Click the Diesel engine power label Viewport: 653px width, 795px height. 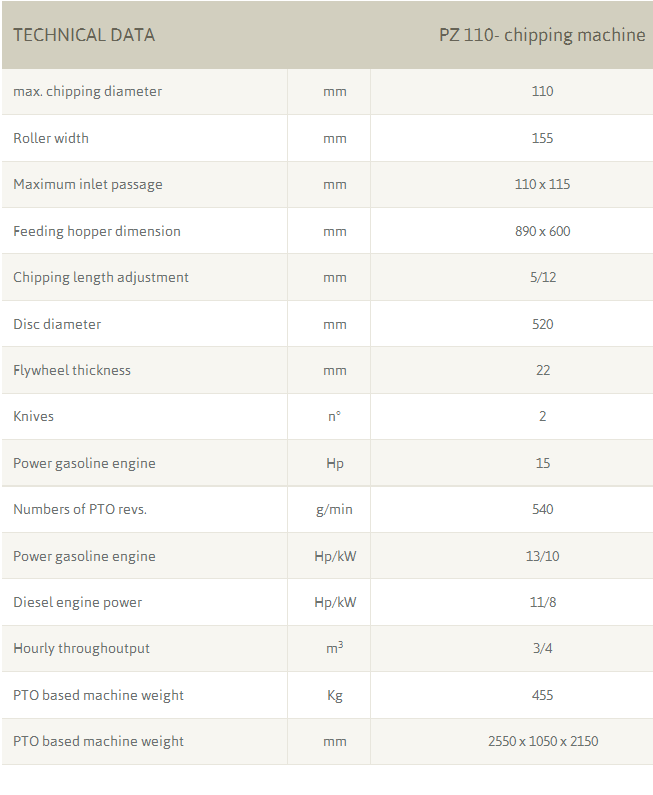coord(77,602)
